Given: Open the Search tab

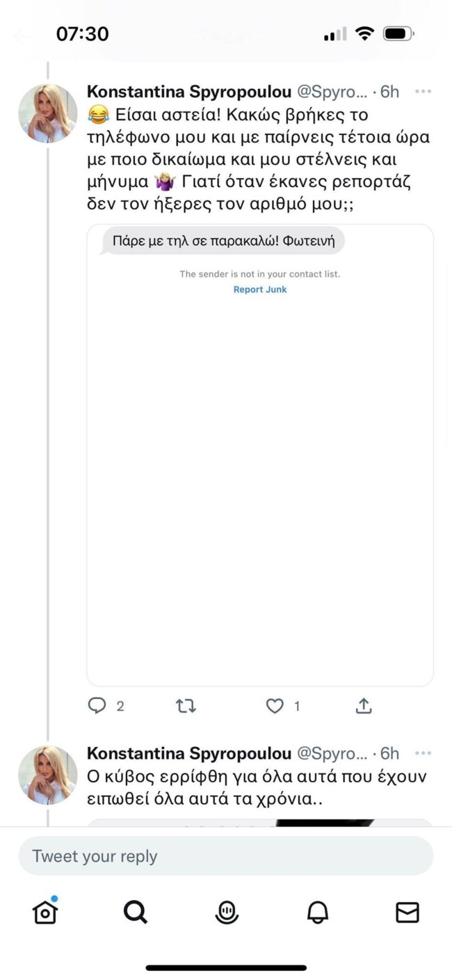Looking at the screenshot, I should 136,912.
